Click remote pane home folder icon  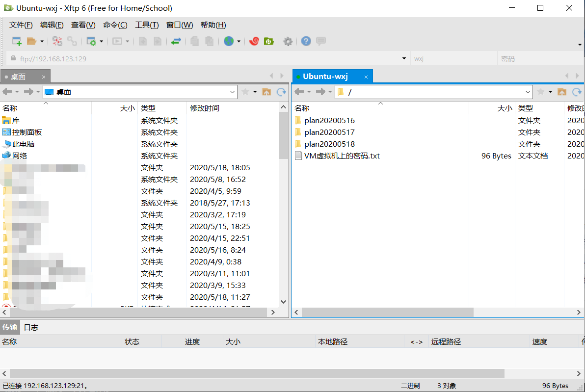coord(562,92)
